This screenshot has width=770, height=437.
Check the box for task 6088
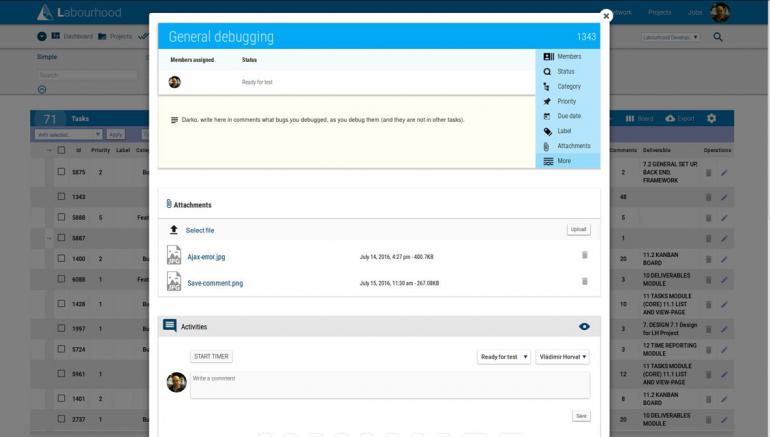tap(61, 279)
